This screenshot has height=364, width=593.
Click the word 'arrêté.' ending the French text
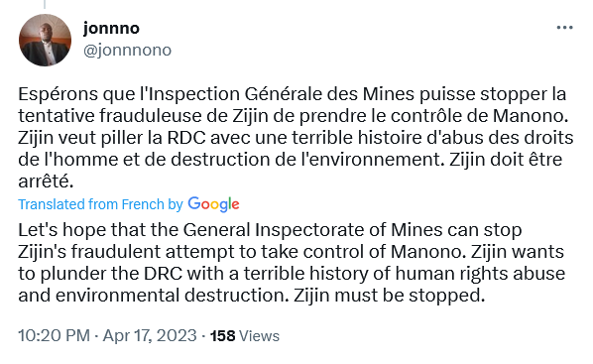[x=46, y=182]
